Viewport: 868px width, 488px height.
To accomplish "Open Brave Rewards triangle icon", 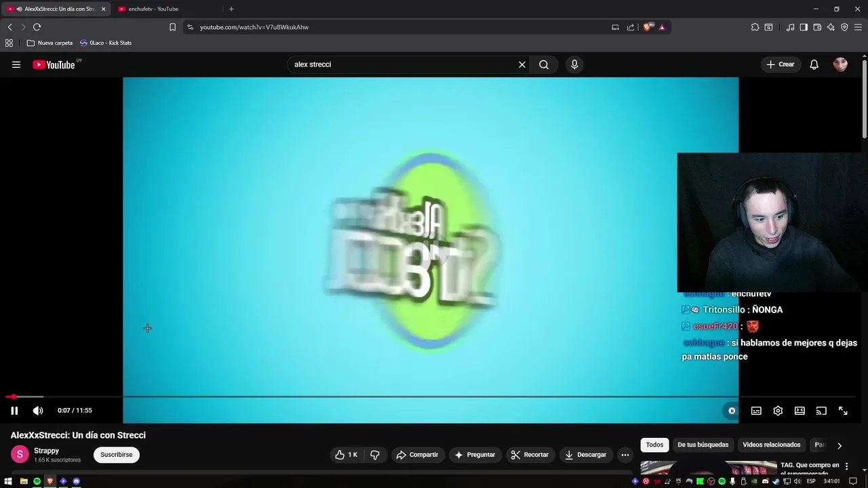I will coord(662,27).
